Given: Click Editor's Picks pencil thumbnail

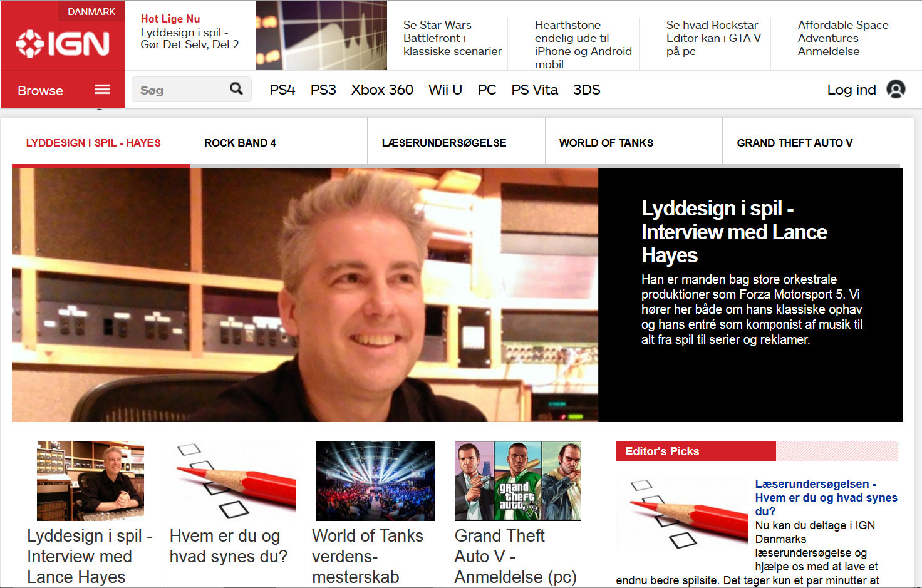Looking at the screenshot, I should click(x=683, y=515).
